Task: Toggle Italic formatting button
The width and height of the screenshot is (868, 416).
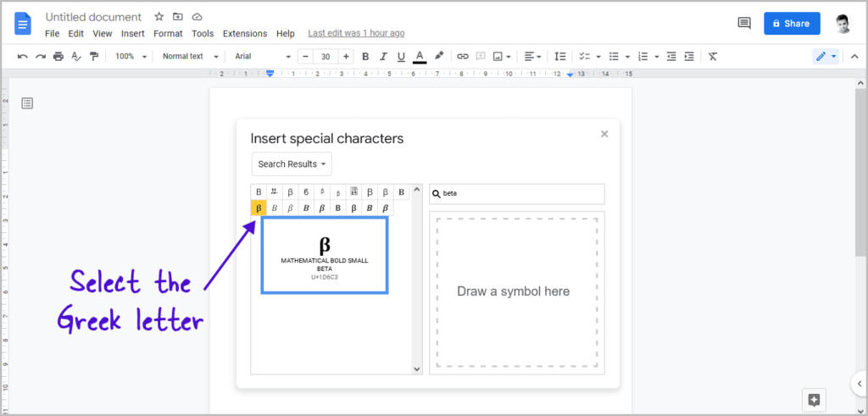Action: pos(383,57)
